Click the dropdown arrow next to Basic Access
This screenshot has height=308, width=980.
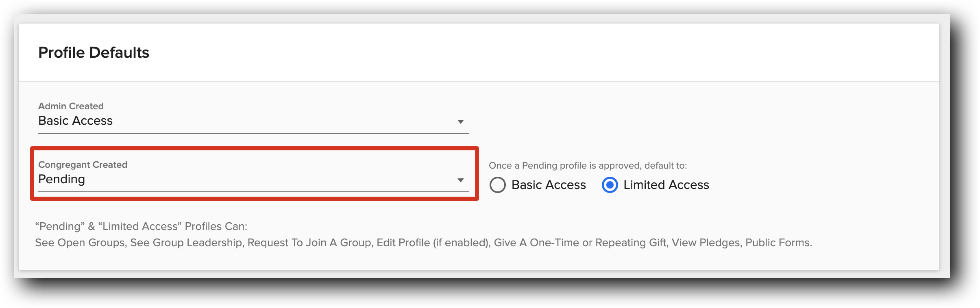point(461,121)
